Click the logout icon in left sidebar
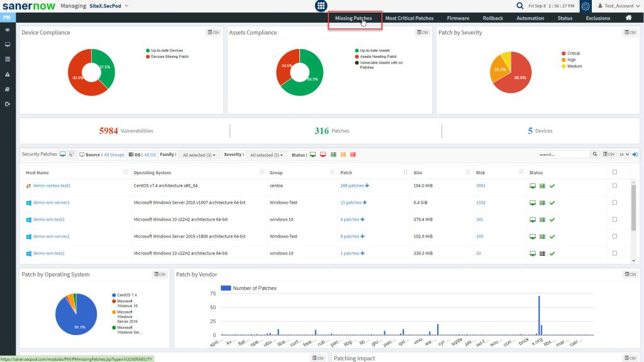 point(8,104)
